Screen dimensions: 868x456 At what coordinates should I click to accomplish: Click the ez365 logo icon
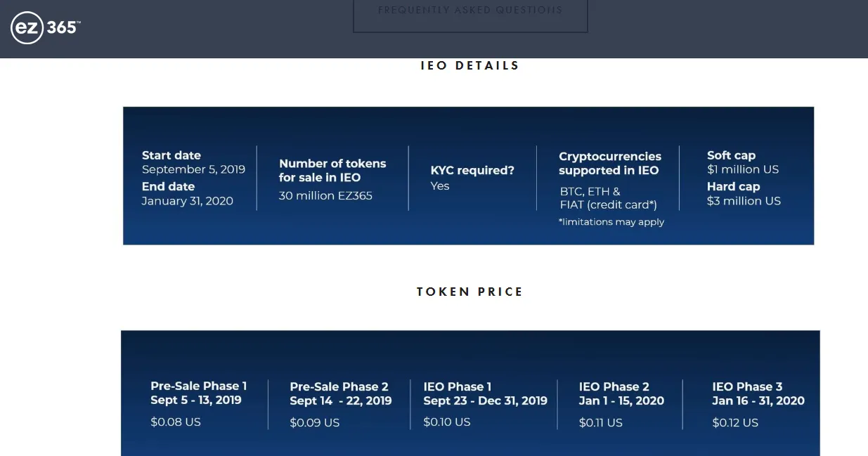pyautogui.click(x=46, y=28)
